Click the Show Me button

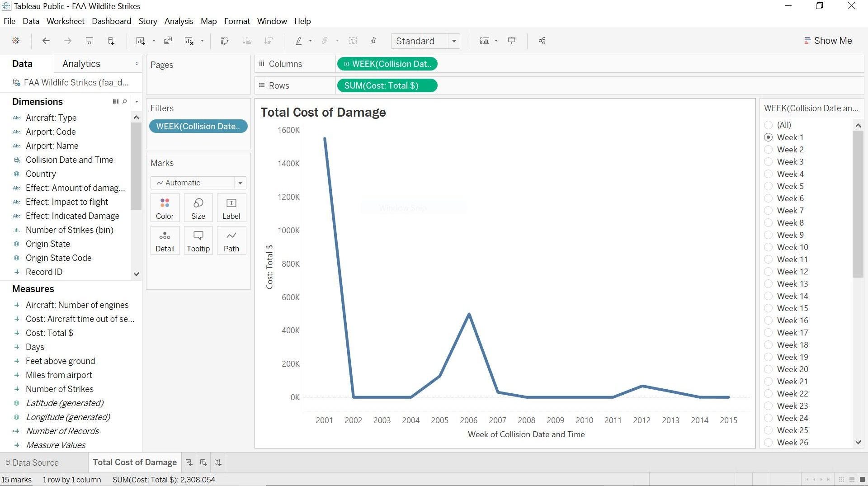click(828, 41)
